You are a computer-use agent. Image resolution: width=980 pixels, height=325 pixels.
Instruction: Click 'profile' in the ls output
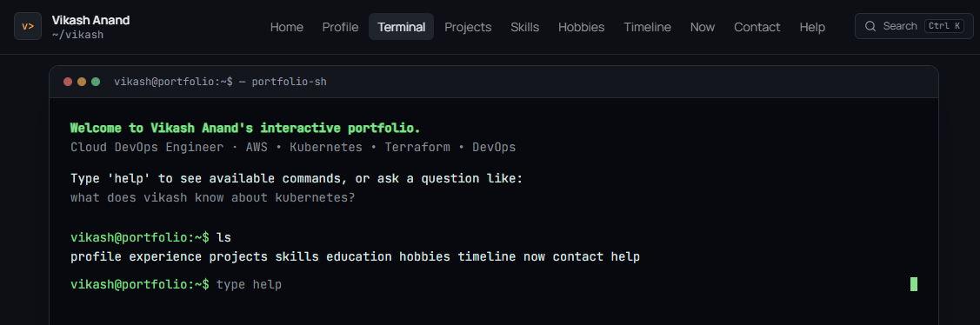(97, 257)
